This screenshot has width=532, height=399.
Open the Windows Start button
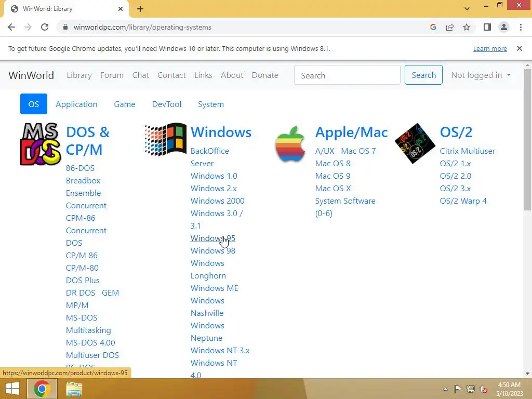(12, 389)
